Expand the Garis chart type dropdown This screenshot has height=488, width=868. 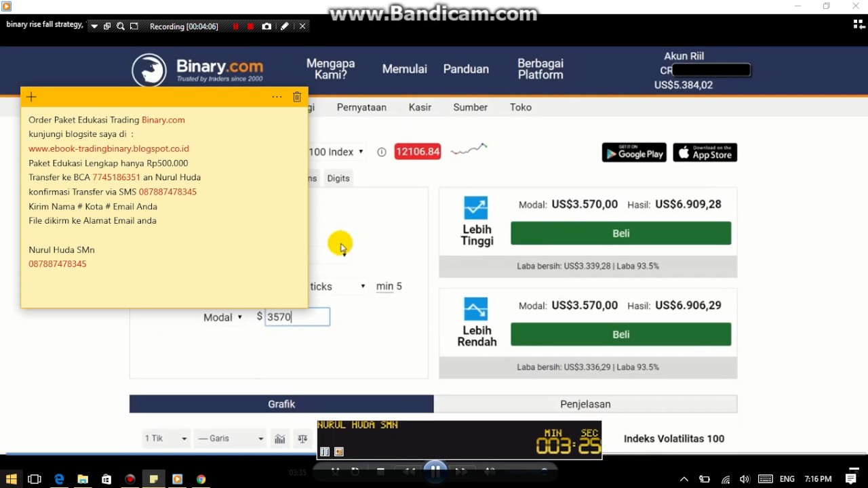(x=231, y=439)
